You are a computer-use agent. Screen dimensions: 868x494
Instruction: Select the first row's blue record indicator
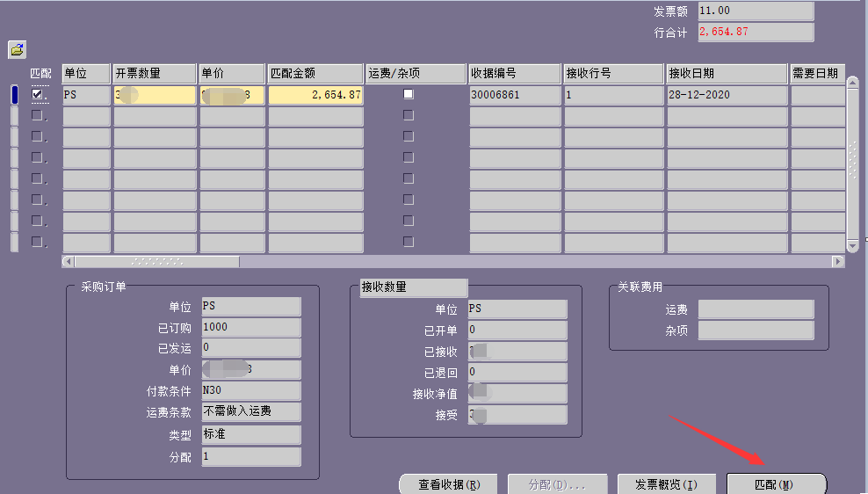pyautogui.click(x=14, y=95)
